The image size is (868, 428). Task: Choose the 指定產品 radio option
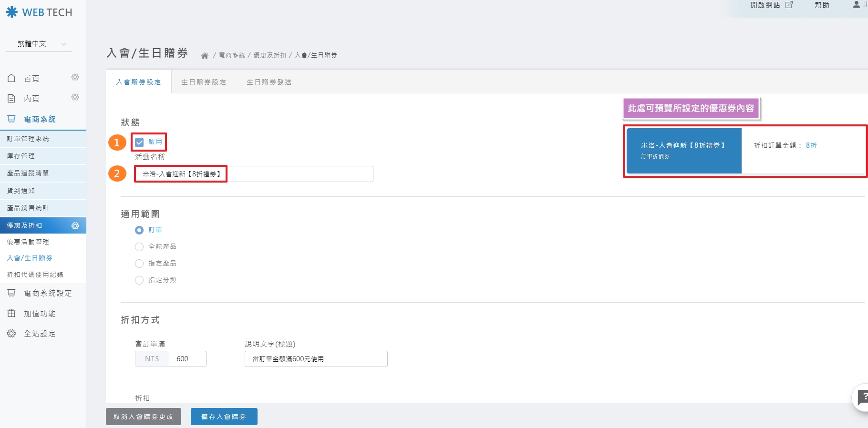coord(139,263)
